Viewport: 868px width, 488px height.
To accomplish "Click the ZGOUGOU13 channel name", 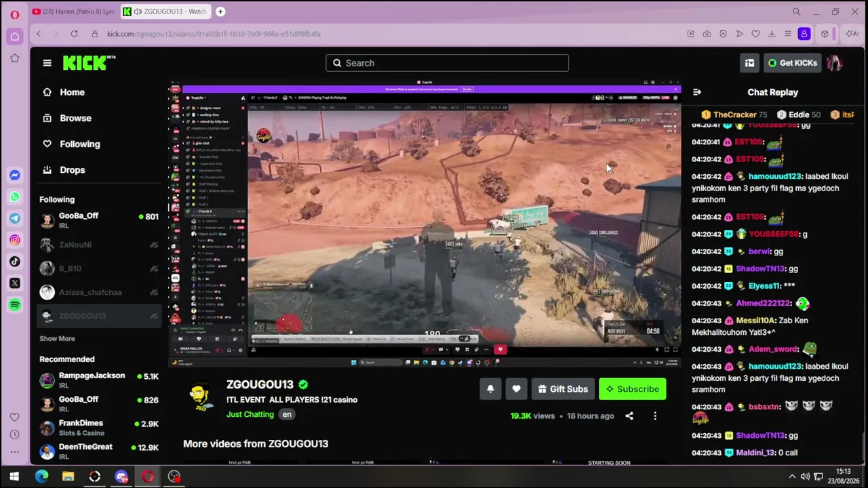I will pos(260,384).
